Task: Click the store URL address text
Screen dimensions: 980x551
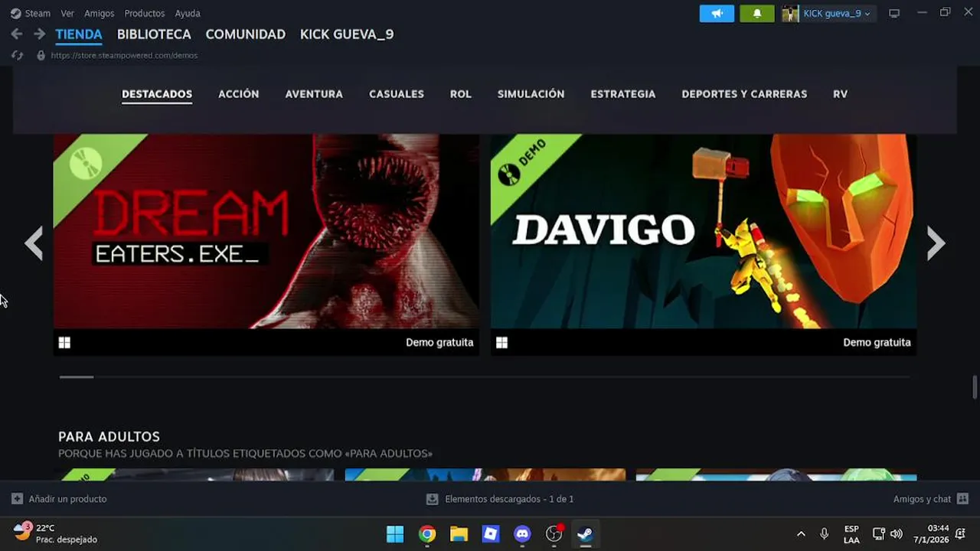Action: pos(124,55)
